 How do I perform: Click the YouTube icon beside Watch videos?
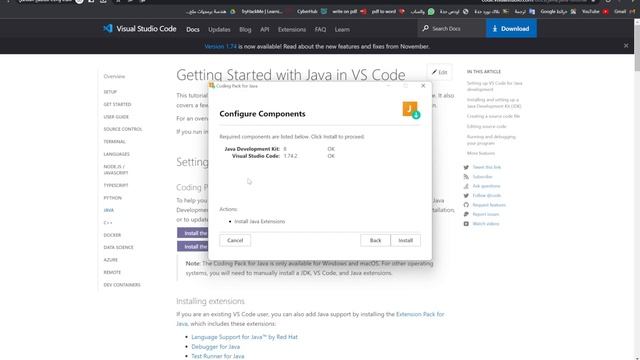[x=466, y=224]
